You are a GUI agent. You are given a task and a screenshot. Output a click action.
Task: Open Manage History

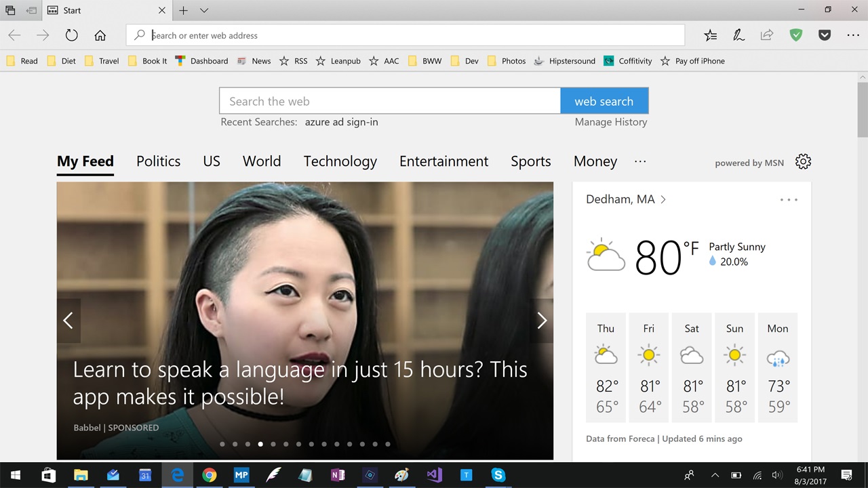[610, 122]
